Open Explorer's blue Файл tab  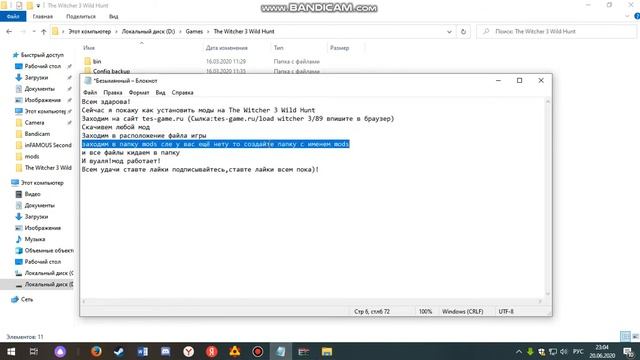(x=13, y=16)
